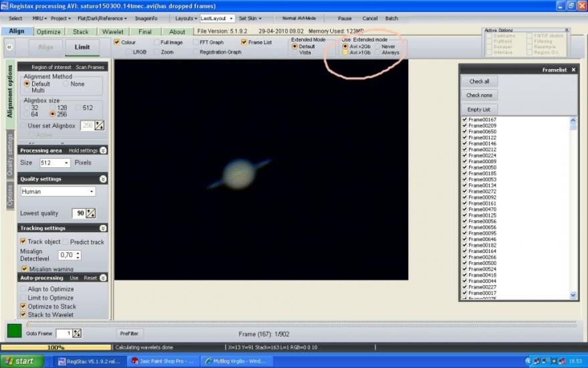Collapse the Auto-processing section chevron
The width and height of the screenshot is (588, 368).
pyautogui.click(x=103, y=278)
